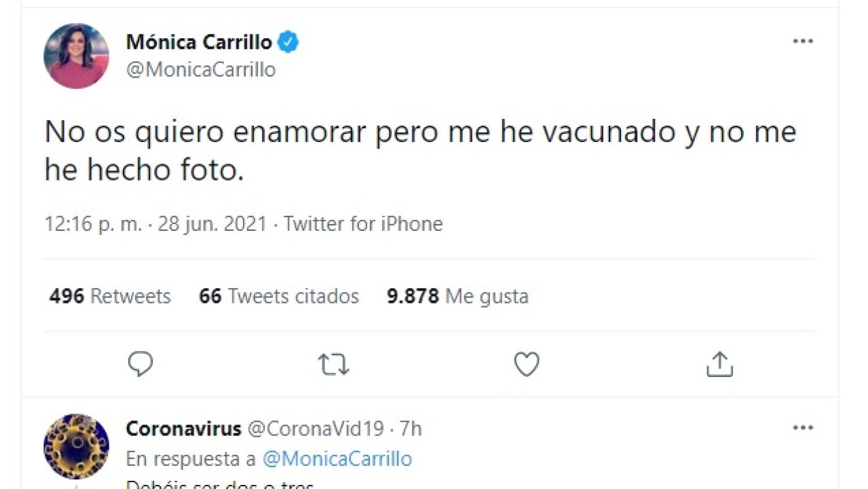868x489 pixels.
Task: Click the tweet timestamp 12:16 p. m.
Action: (x=93, y=224)
